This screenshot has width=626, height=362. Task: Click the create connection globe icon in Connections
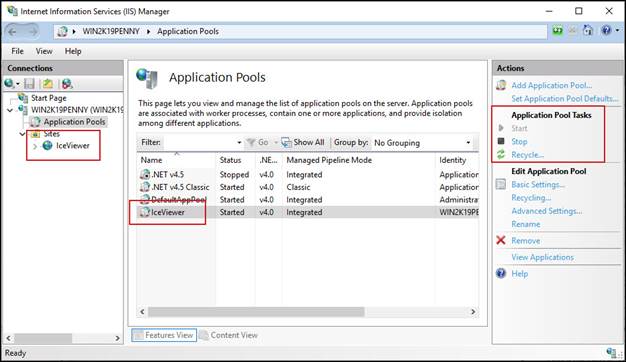(x=9, y=83)
